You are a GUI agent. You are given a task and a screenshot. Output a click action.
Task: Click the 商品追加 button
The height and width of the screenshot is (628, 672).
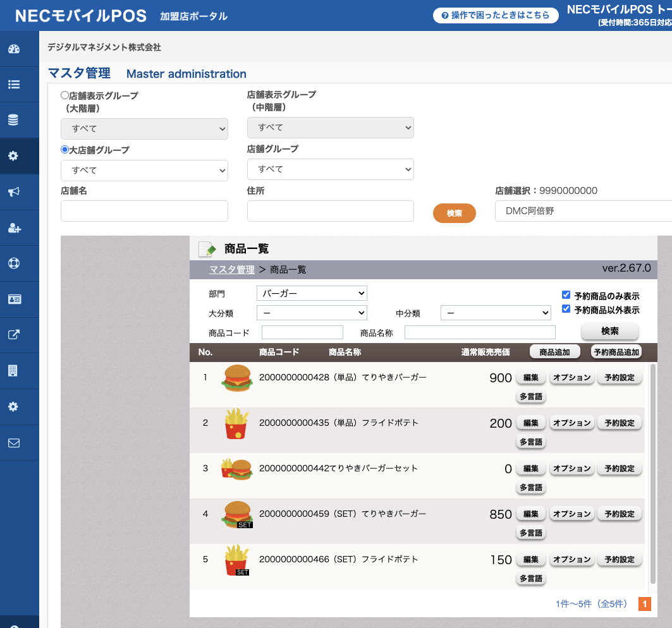554,352
